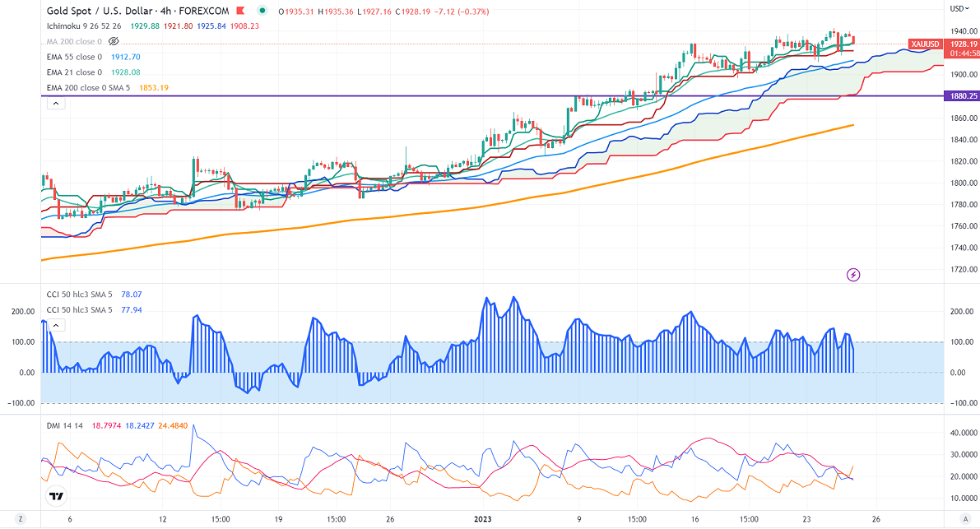The height and width of the screenshot is (529, 980).
Task: Toggle visibility of hidden MA 200 indicator
Action: click(113, 41)
